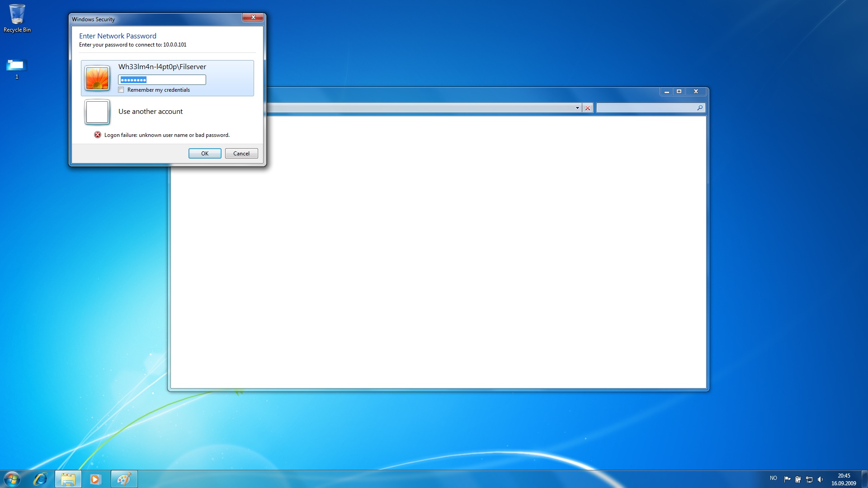Cancel the network password dialog
868x488 pixels.
point(241,154)
